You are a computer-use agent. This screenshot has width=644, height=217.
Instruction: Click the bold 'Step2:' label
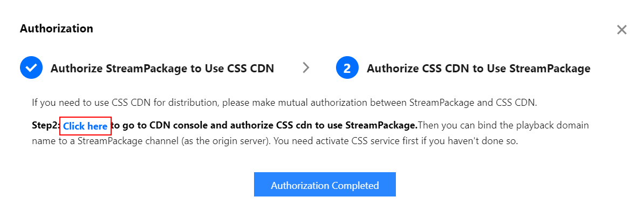click(x=45, y=126)
